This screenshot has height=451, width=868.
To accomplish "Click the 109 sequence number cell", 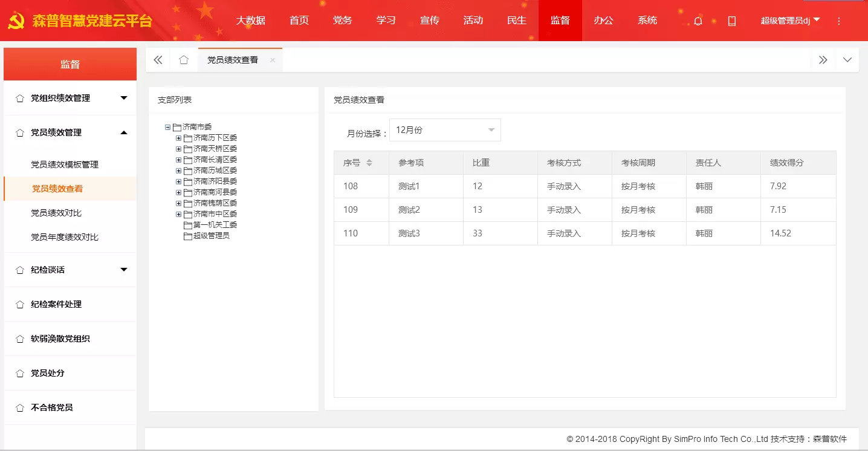I will coord(361,210).
